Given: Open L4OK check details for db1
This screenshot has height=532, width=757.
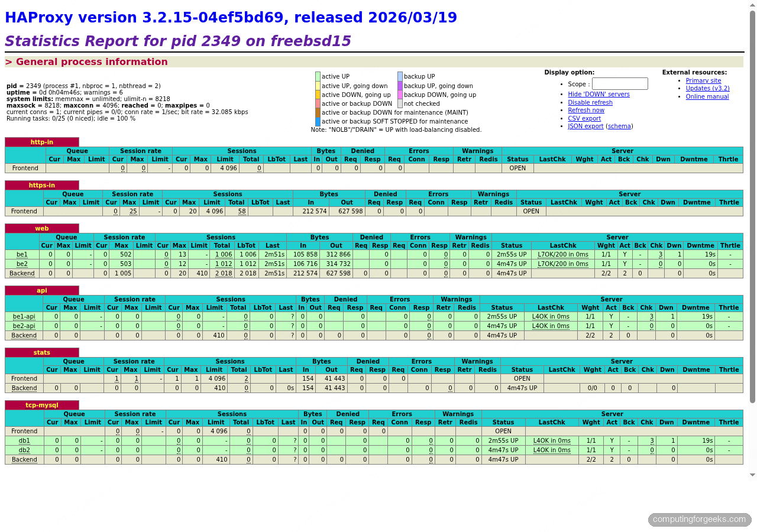Looking at the screenshot, I should [x=551, y=440].
